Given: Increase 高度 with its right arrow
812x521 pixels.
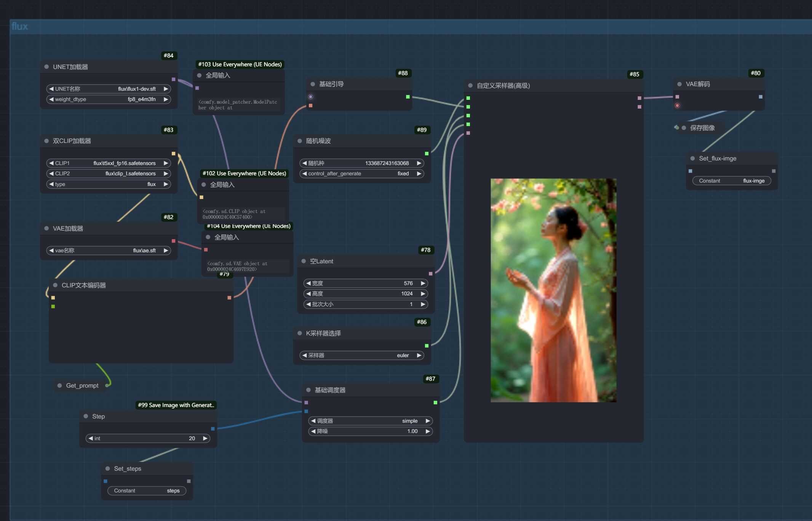Looking at the screenshot, I should point(423,293).
